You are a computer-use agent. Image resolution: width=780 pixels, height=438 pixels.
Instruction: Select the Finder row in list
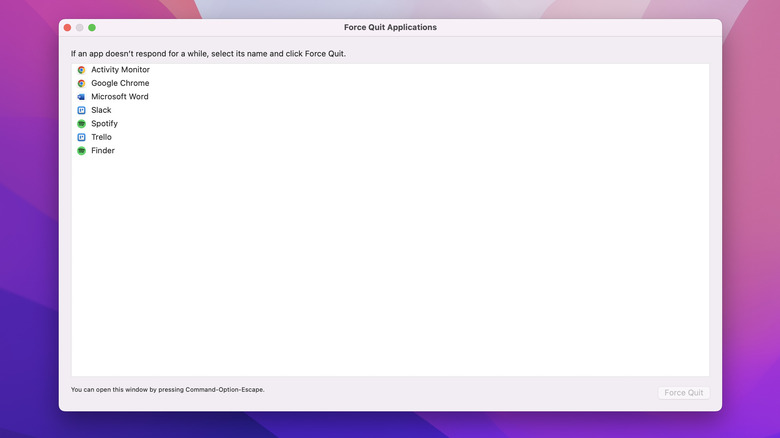103,151
